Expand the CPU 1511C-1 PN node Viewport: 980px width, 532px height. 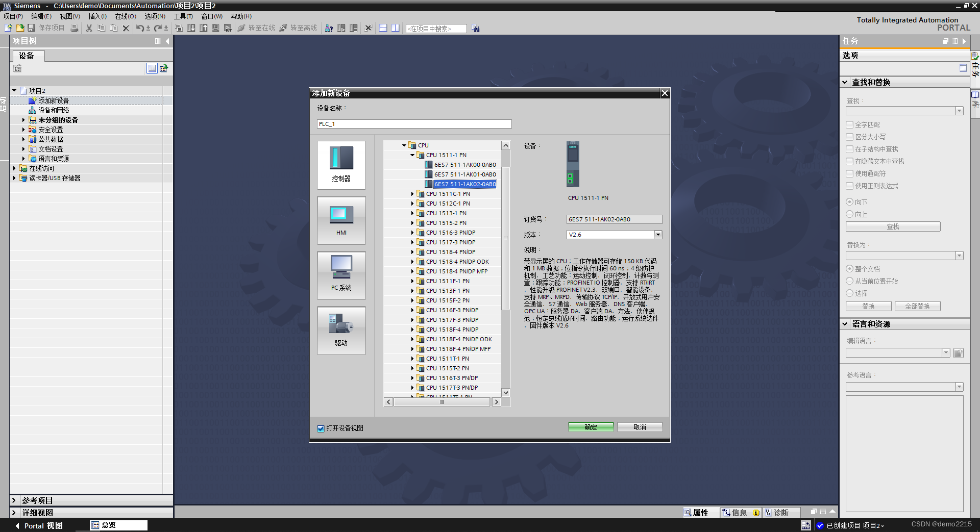coord(412,194)
